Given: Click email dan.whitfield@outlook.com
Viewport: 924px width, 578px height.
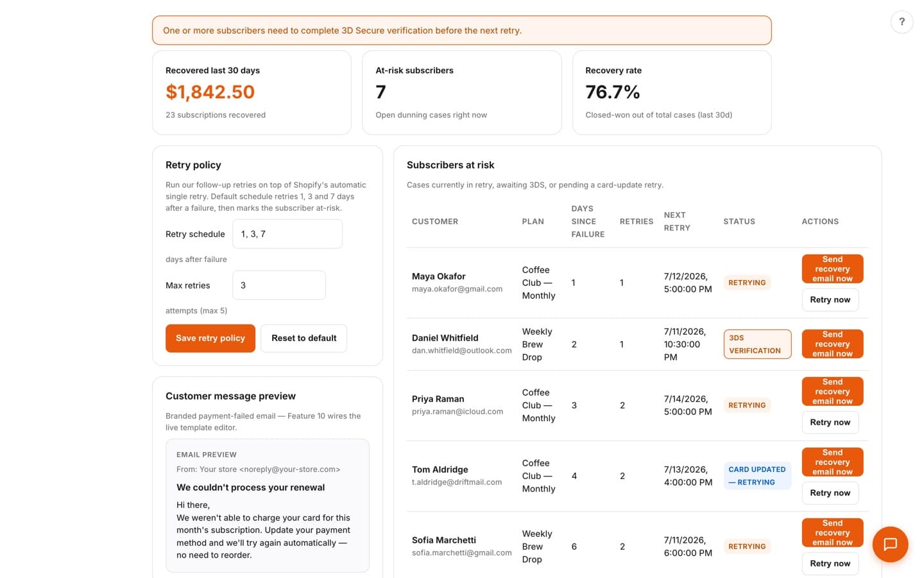Looking at the screenshot, I should coord(461,351).
